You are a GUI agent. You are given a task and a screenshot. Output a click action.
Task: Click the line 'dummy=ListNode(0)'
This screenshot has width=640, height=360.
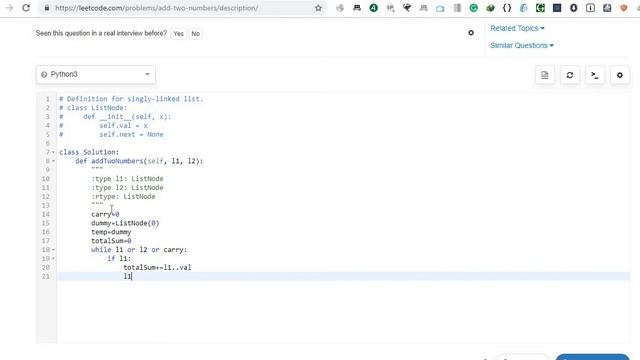click(x=125, y=223)
